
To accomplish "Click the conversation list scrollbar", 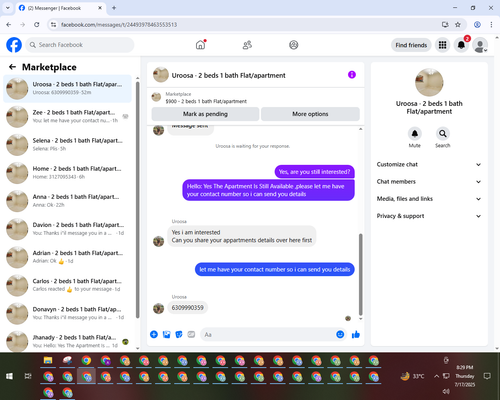I will point(137,200).
